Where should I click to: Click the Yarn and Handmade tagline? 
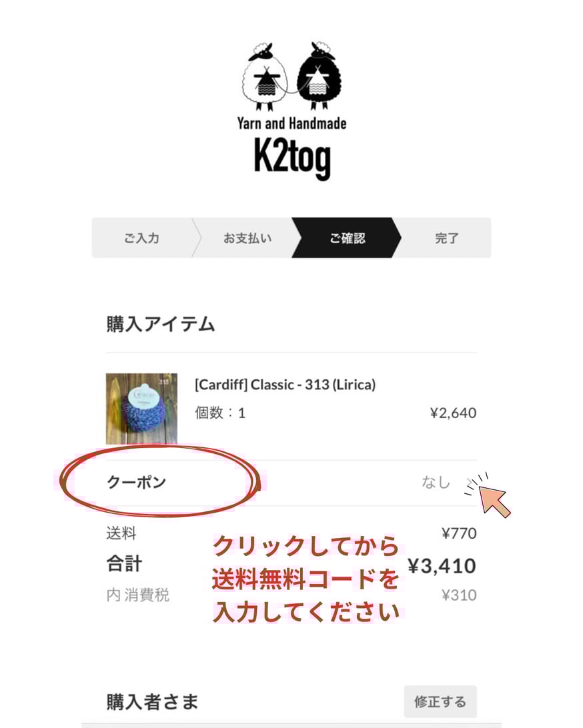tap(291, 123)
